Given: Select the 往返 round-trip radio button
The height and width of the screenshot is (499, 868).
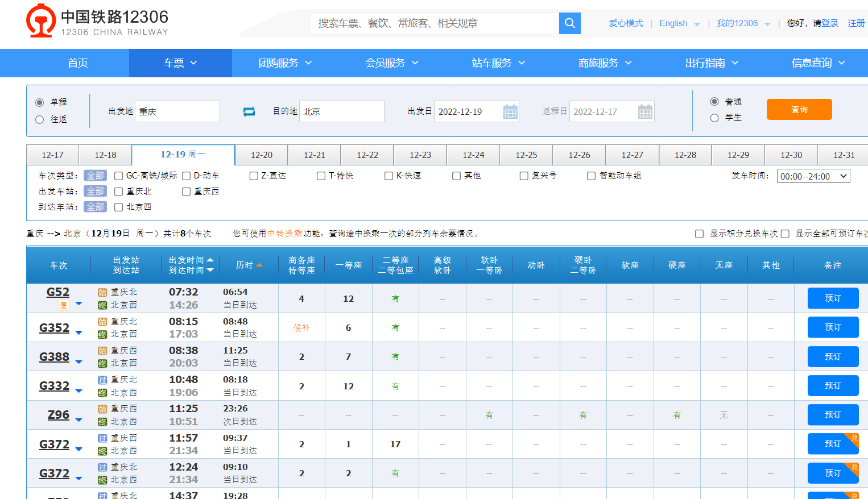Looking at the screenshot, I should [40, 119].
